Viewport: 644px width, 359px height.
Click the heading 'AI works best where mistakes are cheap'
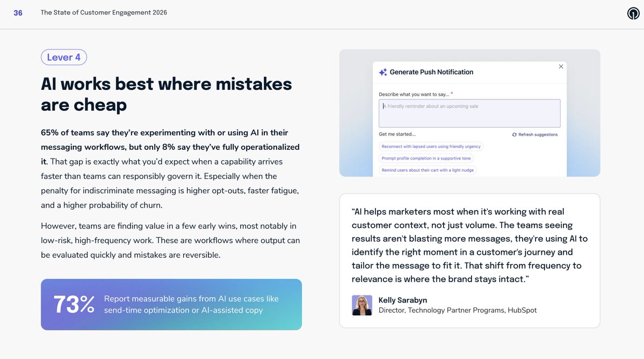(x=167, y=95)
